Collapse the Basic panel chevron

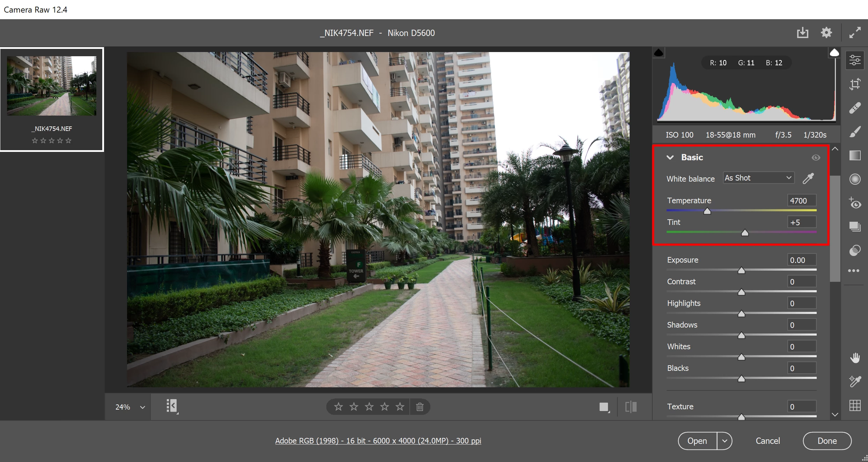[670, 157]
